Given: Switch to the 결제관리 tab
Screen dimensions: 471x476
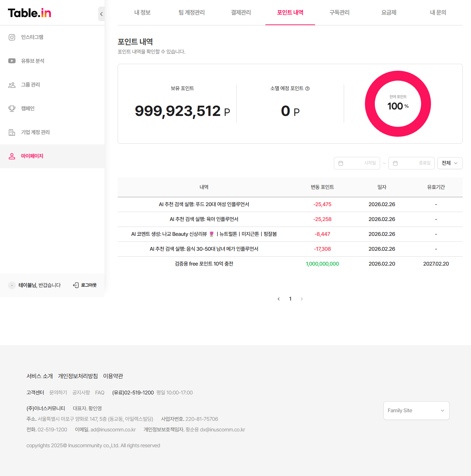Looking at the screenshot, I should click(x=241, y=13).
